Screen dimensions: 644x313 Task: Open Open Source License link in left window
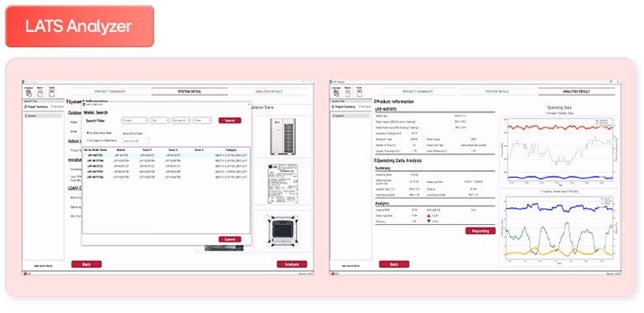pos(43,266)
